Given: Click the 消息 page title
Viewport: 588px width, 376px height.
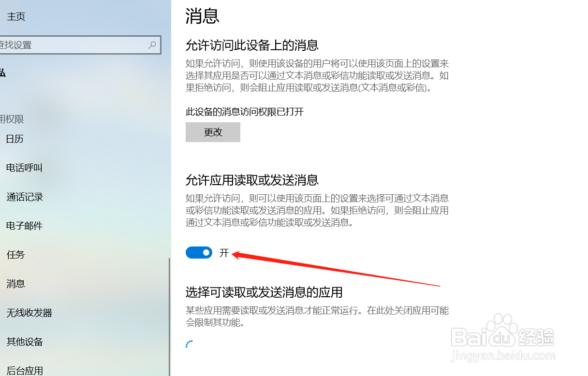Looking at the screenshot, I should [203, 16].
